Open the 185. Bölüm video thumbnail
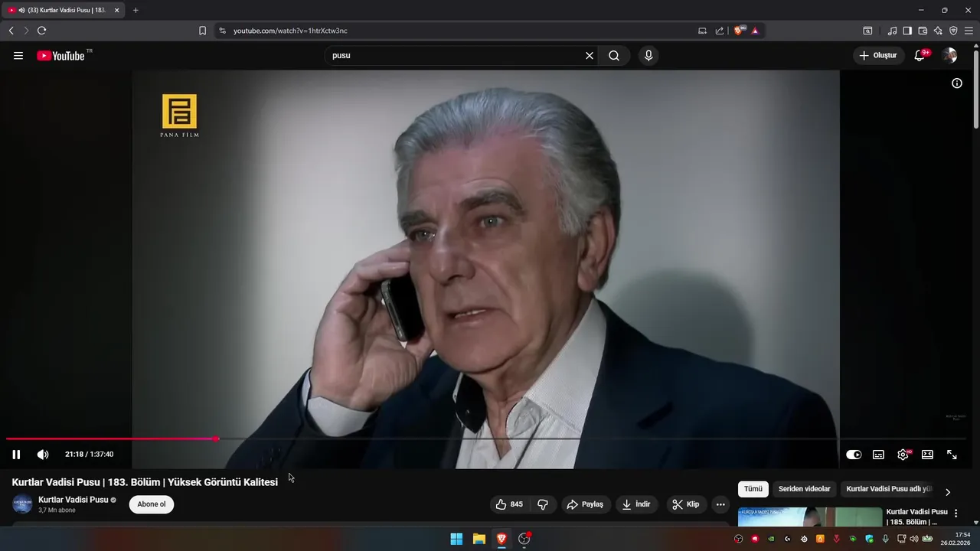The width and height of the screenshot is (980, 551). click(x=810, y=517)
